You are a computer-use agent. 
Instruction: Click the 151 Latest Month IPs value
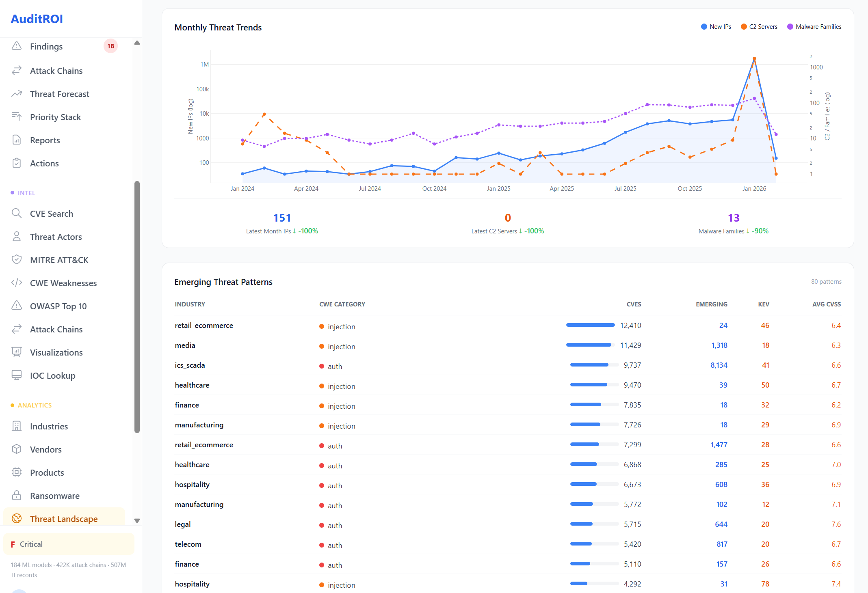pyautogui.click(x=282, y=218)
